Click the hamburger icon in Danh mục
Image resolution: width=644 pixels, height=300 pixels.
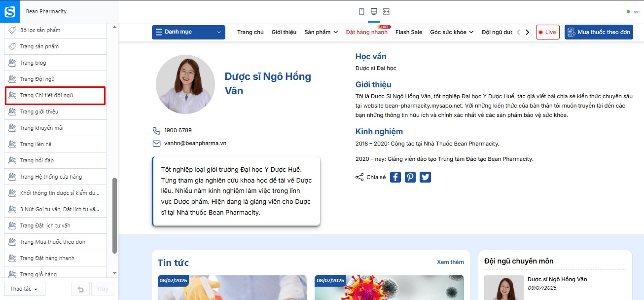point(159,32)
